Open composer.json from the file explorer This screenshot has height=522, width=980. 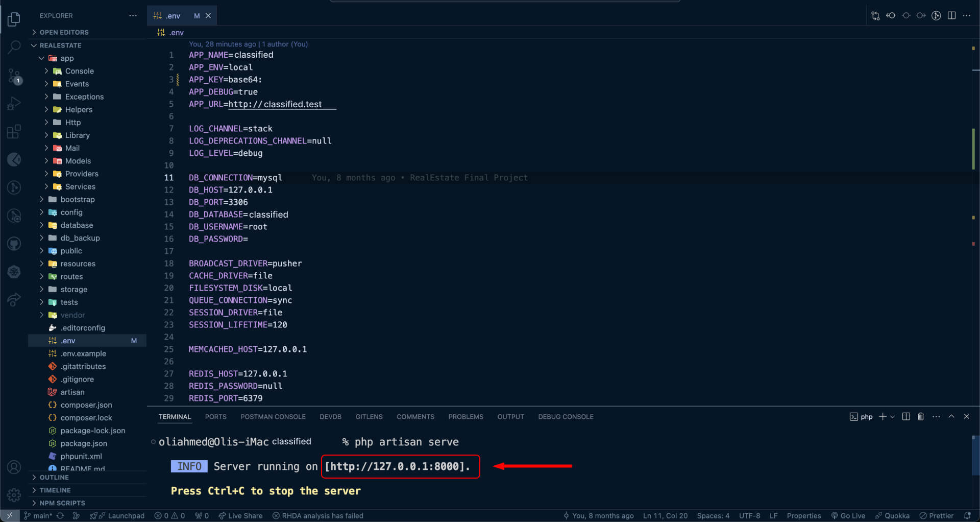(86, 405)
